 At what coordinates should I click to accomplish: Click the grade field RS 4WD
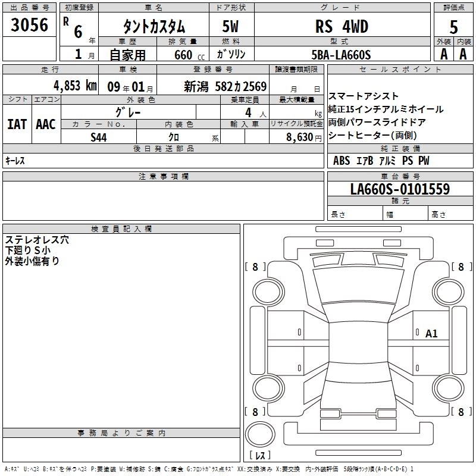tap(342, 27)
